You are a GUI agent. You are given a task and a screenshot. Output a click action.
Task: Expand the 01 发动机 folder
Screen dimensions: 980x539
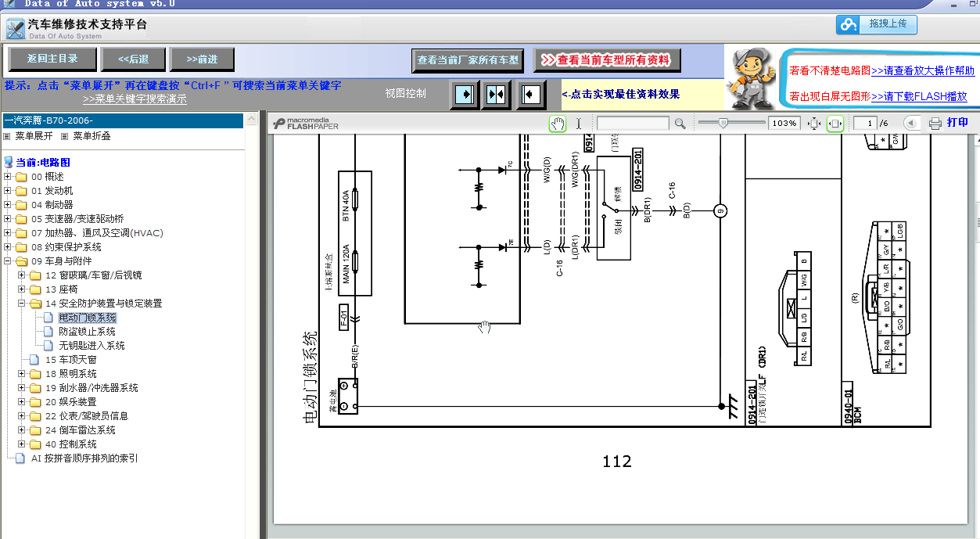(8, 191)
